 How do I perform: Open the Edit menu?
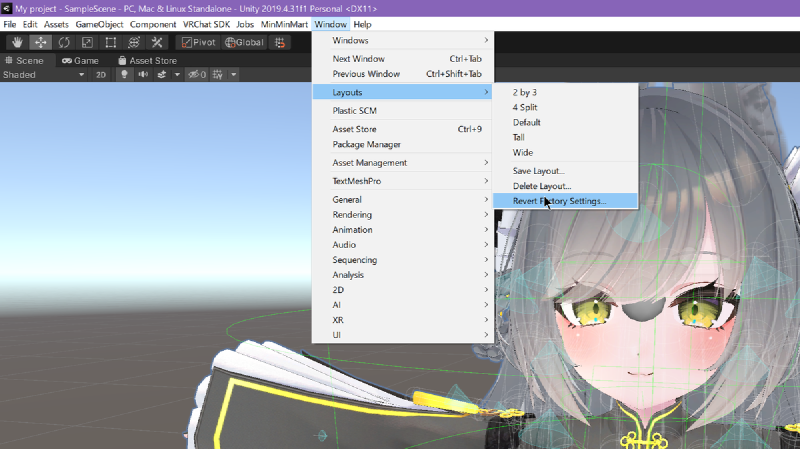pyautogui.click(x=30, y=24)
